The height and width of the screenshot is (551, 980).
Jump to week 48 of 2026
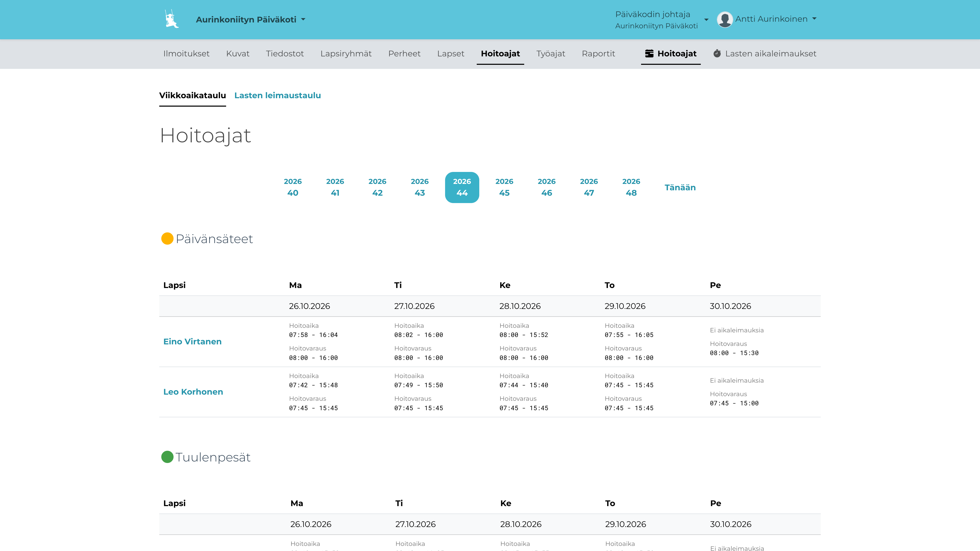(x=631, y=187)
